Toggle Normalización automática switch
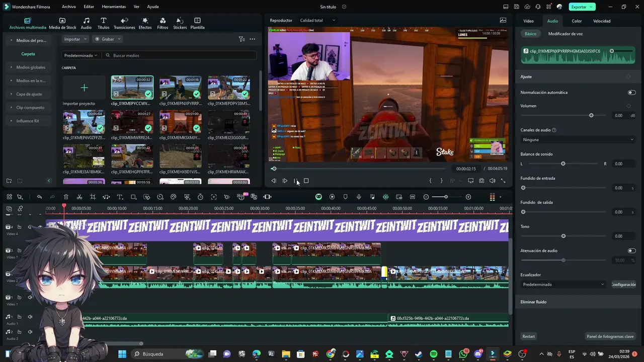 pyautogui.click(x=631, y=93)
